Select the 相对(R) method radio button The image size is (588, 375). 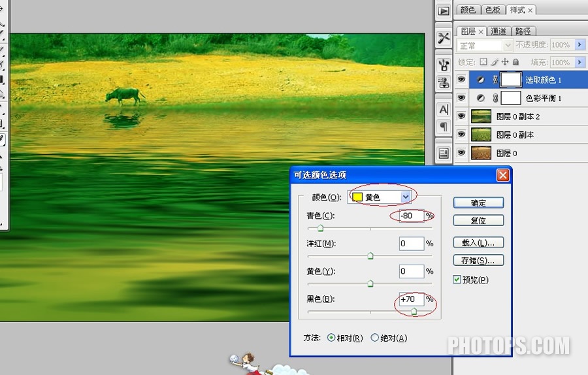point(331,338)
